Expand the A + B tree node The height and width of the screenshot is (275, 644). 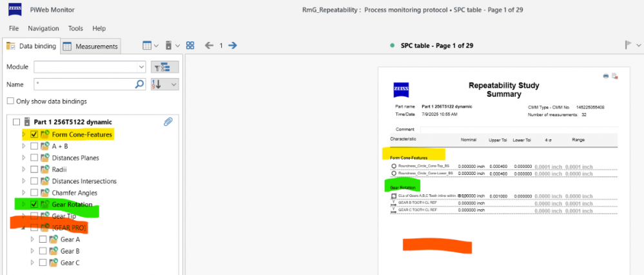tap(24, 146)
